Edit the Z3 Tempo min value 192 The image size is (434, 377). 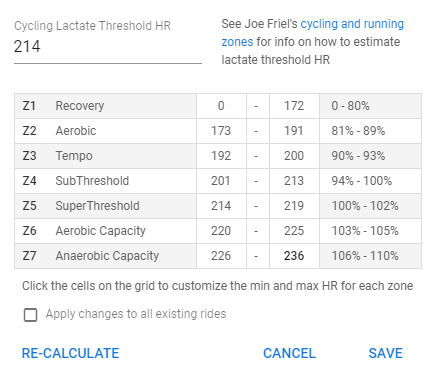[x=221, y=156]
